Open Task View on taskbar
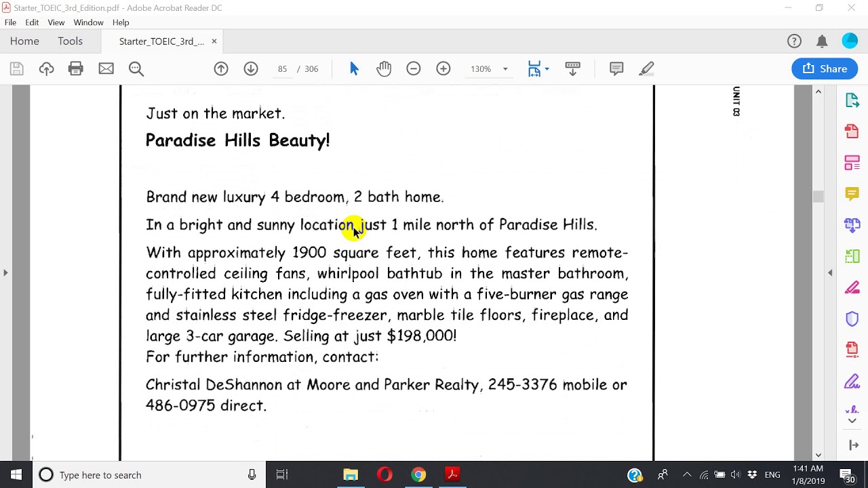 click(x=282, y=475)
